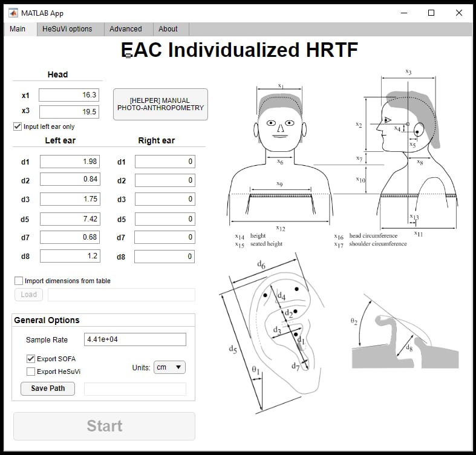Click the General Options panel title

[47, 320]
